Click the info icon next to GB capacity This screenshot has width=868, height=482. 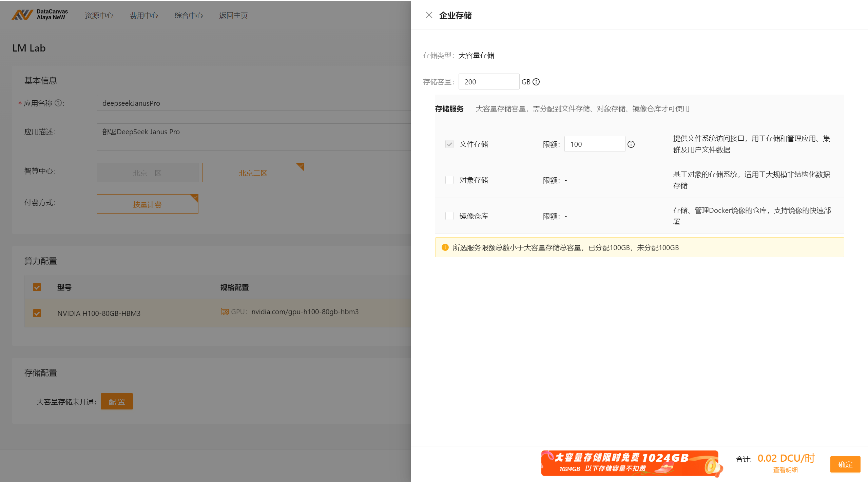click(536, 82)
